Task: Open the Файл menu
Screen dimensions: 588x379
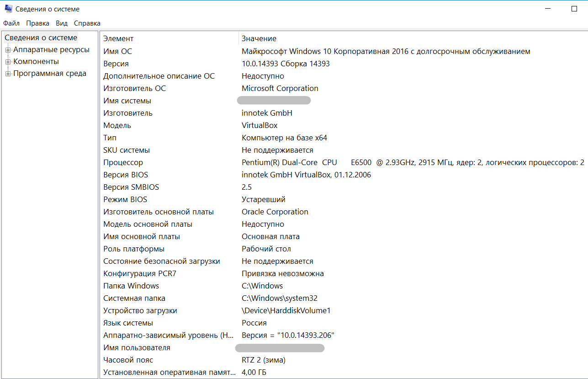Action: pos(11,23)
